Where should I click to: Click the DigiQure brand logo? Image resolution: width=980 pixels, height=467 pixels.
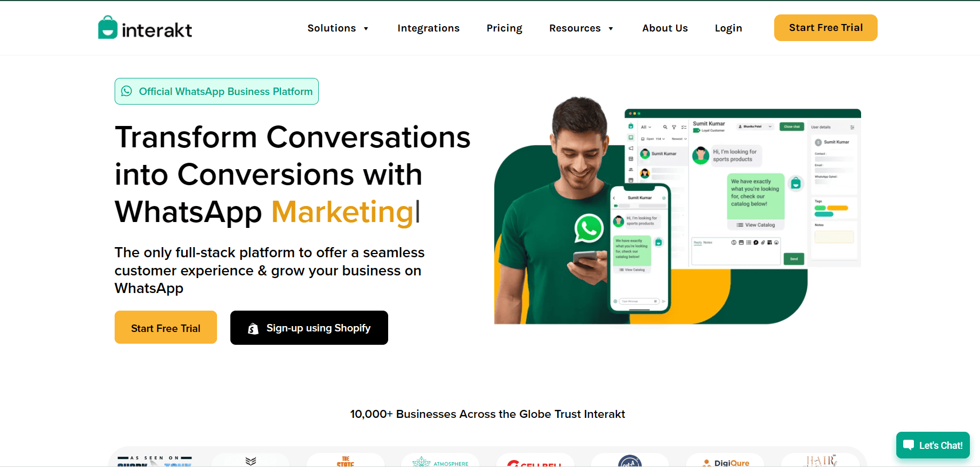click(726, 462)
